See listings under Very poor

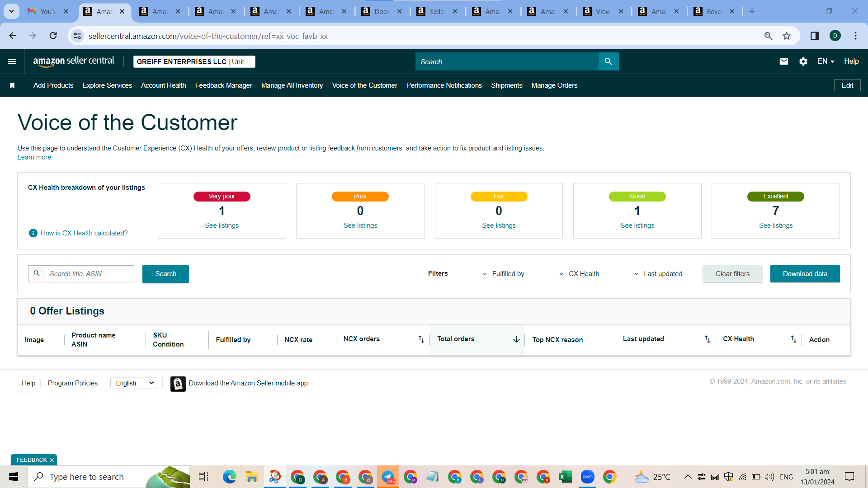pyautogui.click(x=222, y=225)
